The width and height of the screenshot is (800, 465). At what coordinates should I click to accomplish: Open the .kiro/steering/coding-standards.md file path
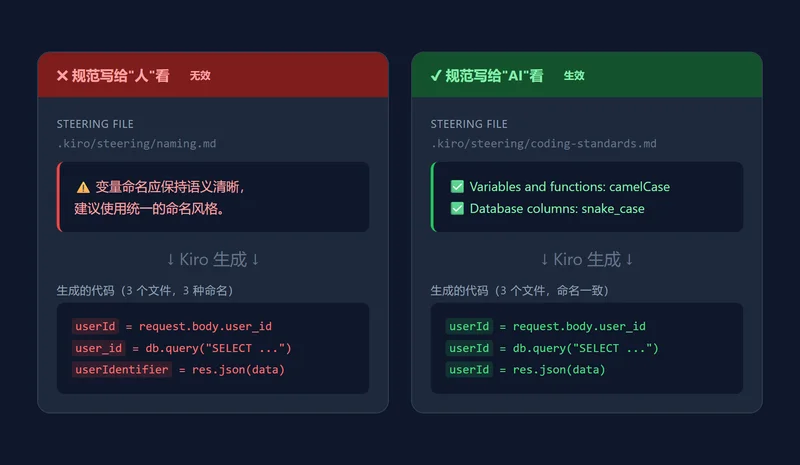[543, 144]
